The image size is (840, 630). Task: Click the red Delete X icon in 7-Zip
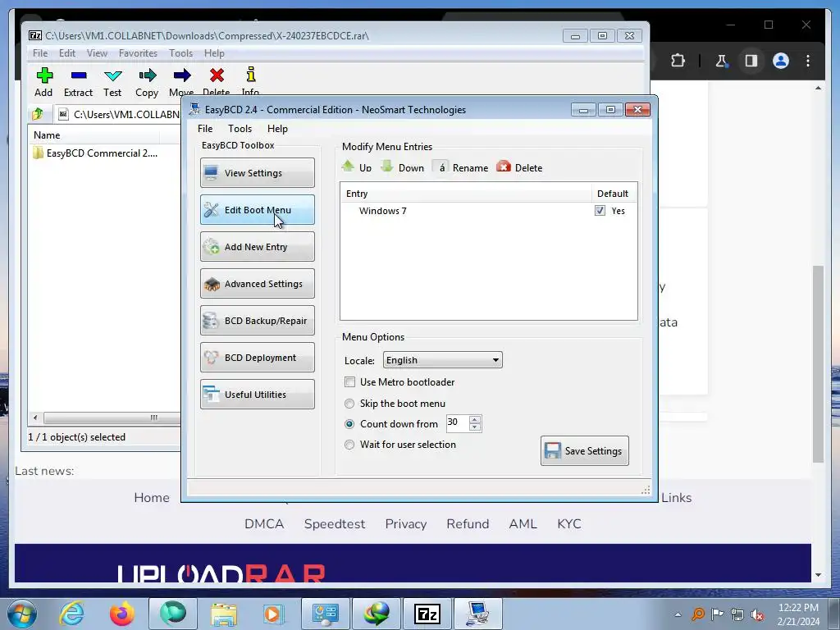(x=217, y=75)
